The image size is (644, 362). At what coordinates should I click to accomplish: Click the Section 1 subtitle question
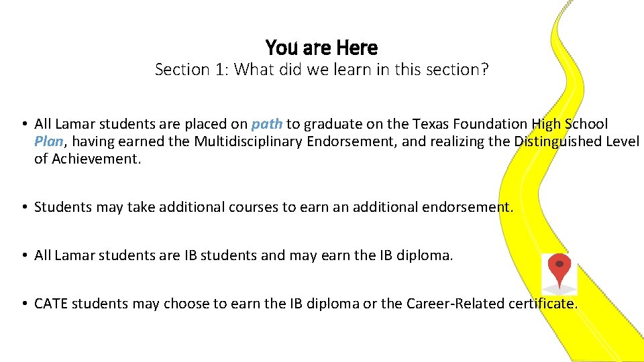(x=321, y=69)
